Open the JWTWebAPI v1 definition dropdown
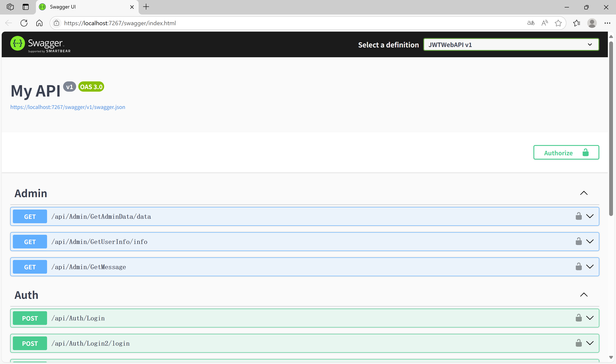The image size is (616, 364). click(511, 45)
